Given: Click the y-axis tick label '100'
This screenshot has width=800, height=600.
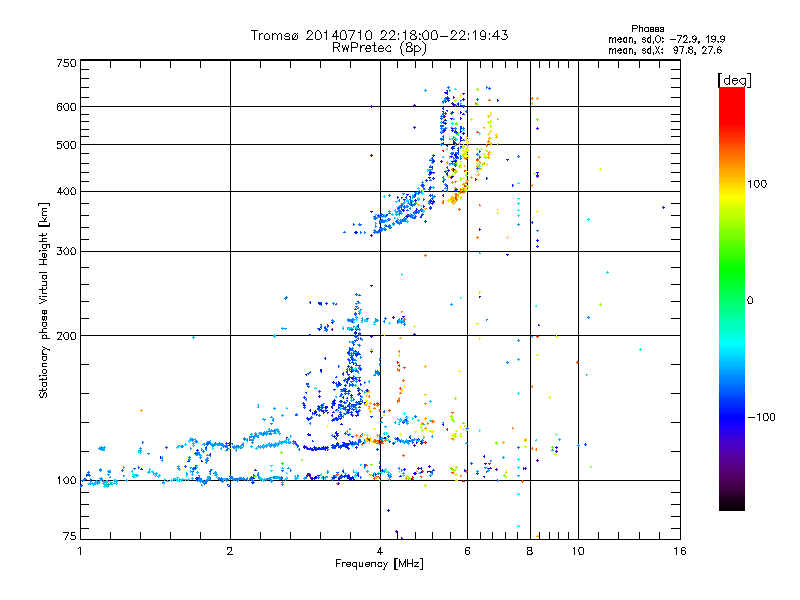Looking at the screenshot, I should [66, 480].
